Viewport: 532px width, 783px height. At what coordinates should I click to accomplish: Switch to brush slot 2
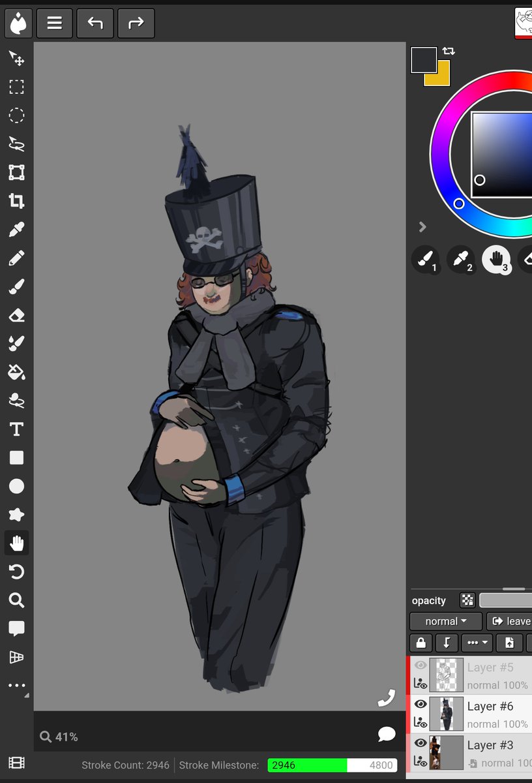[462, 260]
